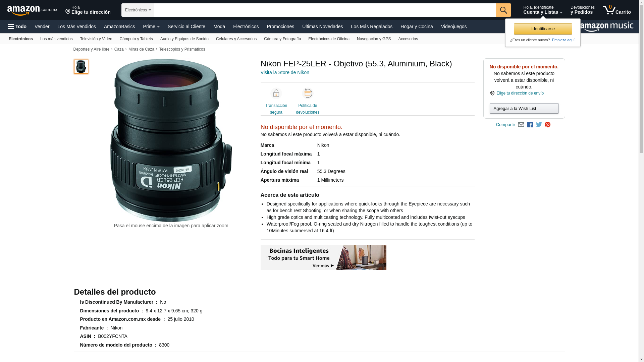Open the Servicio al Cliente menu item

click(186, 26)
